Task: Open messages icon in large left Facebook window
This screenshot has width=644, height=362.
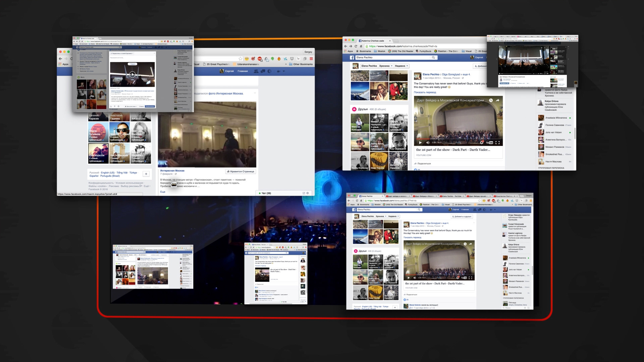Action: (x=263, y=71)
